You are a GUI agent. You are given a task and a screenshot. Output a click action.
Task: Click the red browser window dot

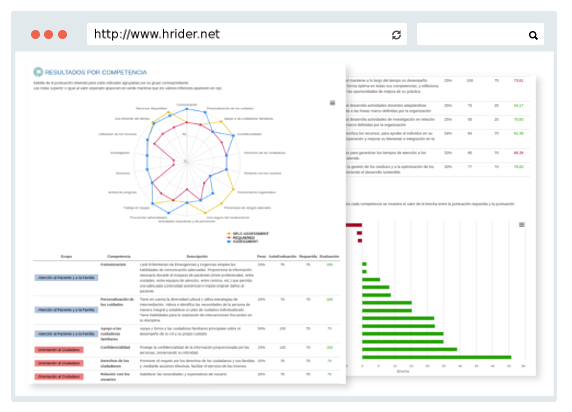coord(35,35)
